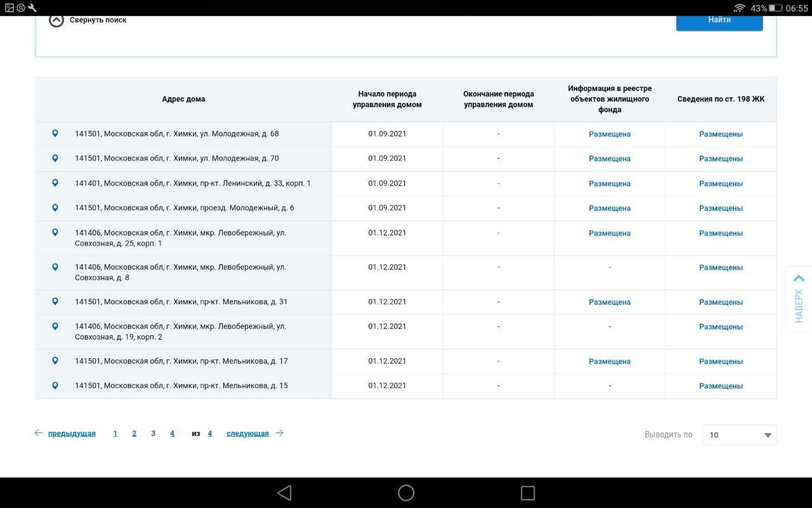Go to следующая page link

(247, 434)
